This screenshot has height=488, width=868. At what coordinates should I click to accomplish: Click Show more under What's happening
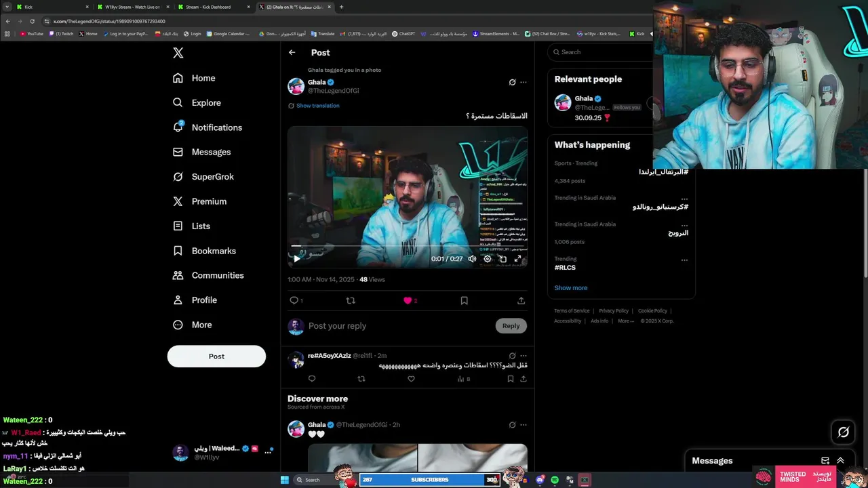[x=571, y=288]
